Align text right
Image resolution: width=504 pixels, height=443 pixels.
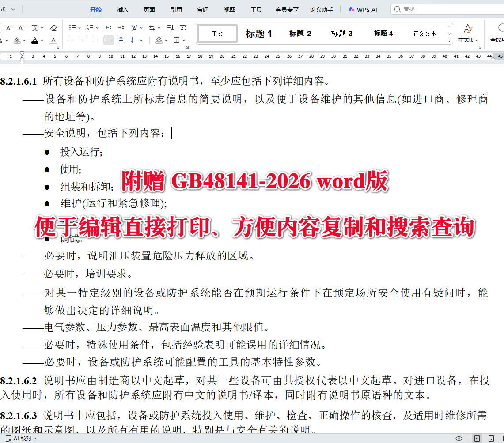pos(96,40)
